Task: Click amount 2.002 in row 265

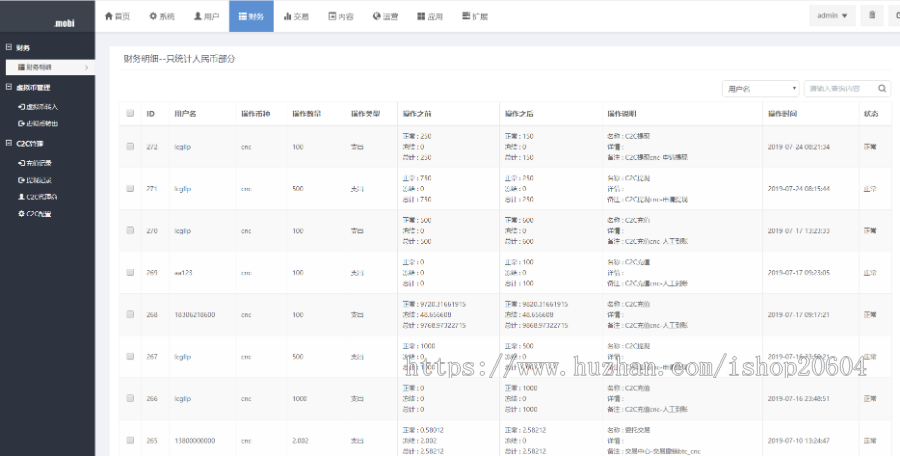Action: tap(300, 440)
